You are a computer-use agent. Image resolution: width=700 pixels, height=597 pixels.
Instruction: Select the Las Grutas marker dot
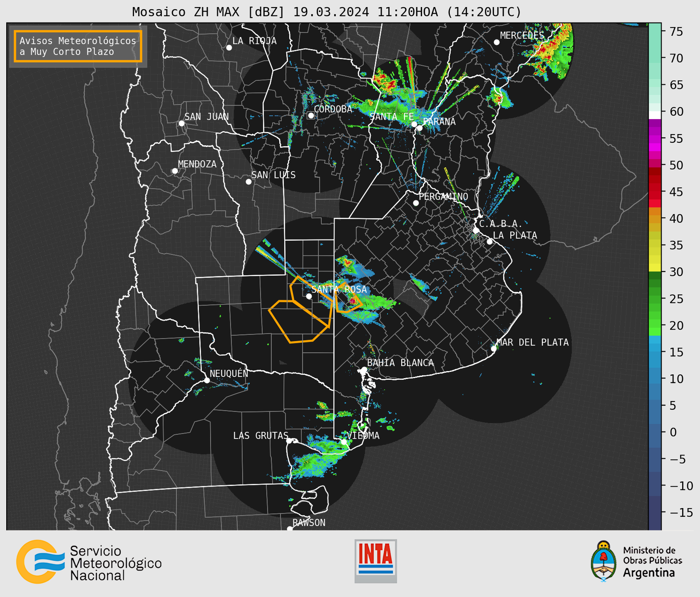point(289,441)
